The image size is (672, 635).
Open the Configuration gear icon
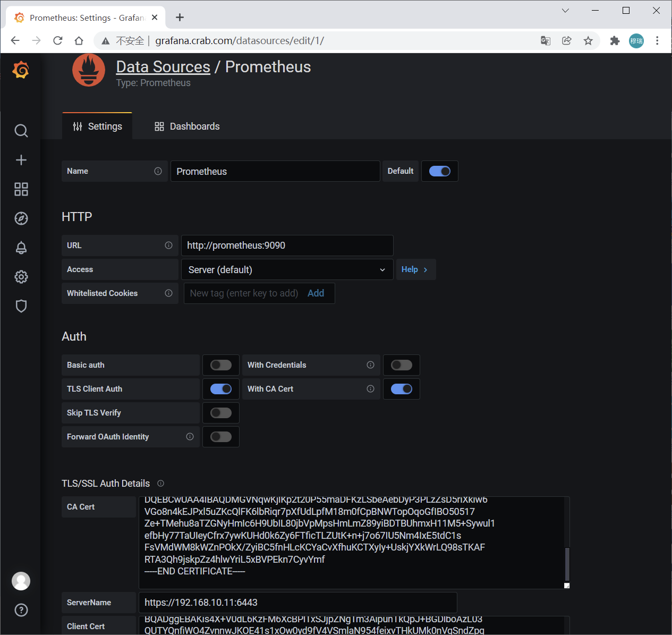21,277
